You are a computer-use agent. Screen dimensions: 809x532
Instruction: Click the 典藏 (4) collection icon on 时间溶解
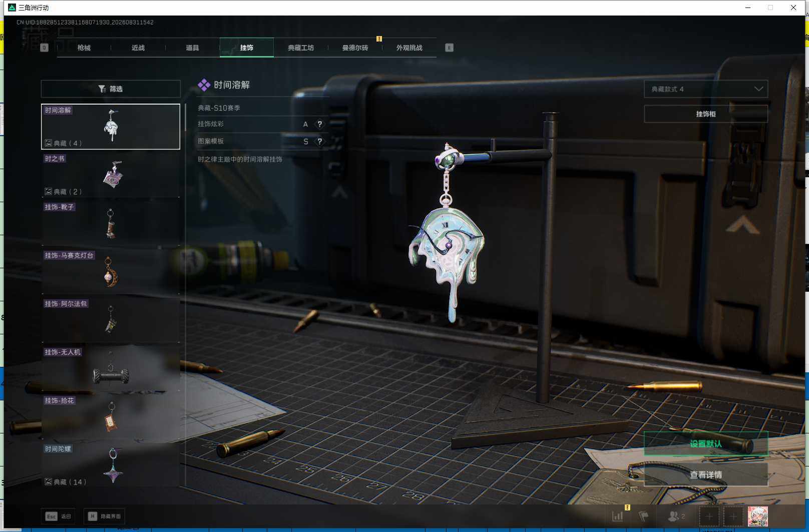(x=49, y=143)
